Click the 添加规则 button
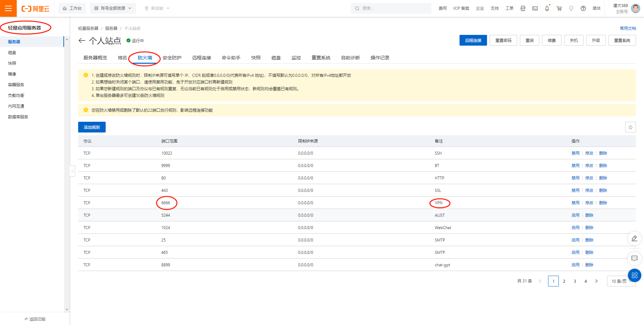The width and height of the screenshot is (644, 325). pos(92,127)
